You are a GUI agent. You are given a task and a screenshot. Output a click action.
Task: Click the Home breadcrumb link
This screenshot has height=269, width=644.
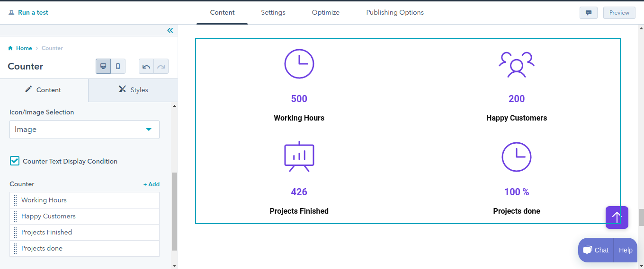click(24, 48)
